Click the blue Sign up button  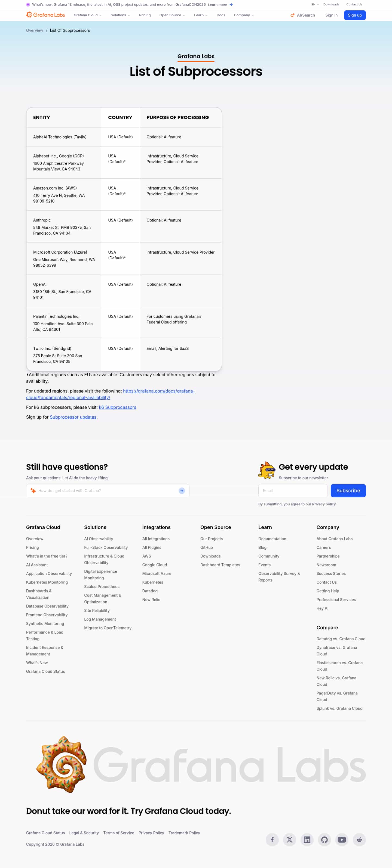pyautogui.click(x=354, y=15)
